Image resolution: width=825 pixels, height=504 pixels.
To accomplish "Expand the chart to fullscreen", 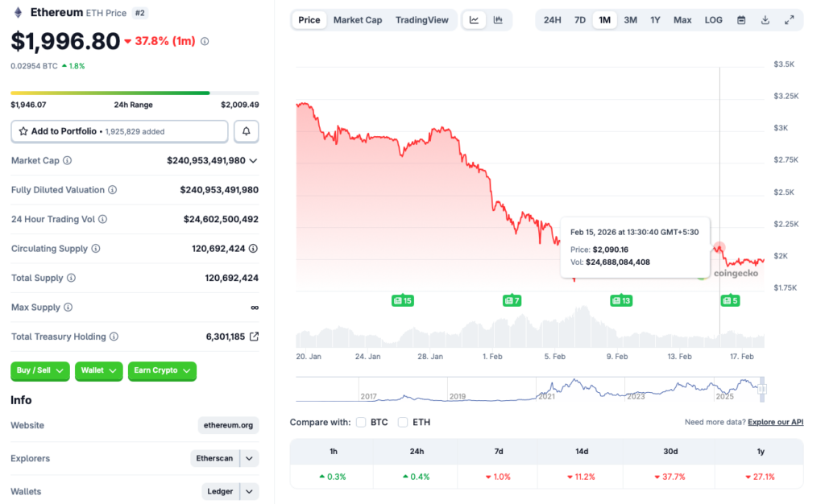I will coord(789,20).
